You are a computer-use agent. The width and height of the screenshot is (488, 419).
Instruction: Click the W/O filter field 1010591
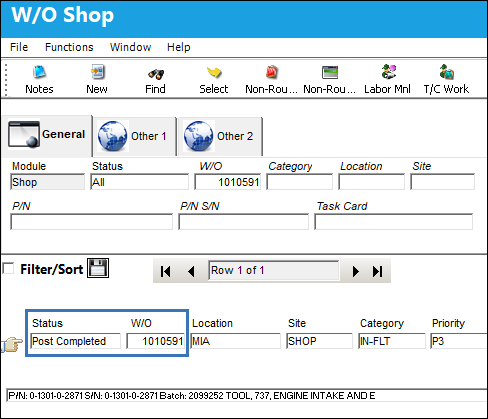[x=227, y=182]
